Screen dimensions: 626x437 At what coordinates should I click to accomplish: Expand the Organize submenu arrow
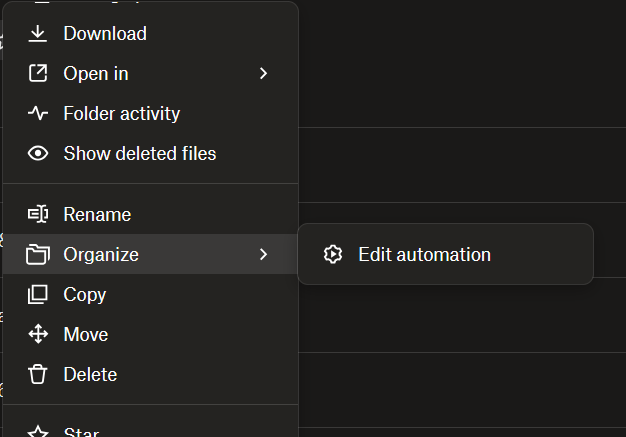[x=263, y=254]
